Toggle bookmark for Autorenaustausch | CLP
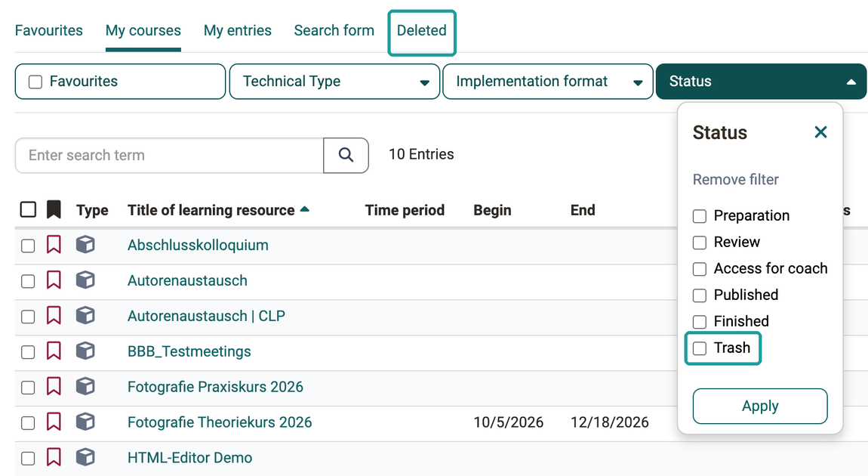This screenshot has width=868, height=476. point(54,315)
